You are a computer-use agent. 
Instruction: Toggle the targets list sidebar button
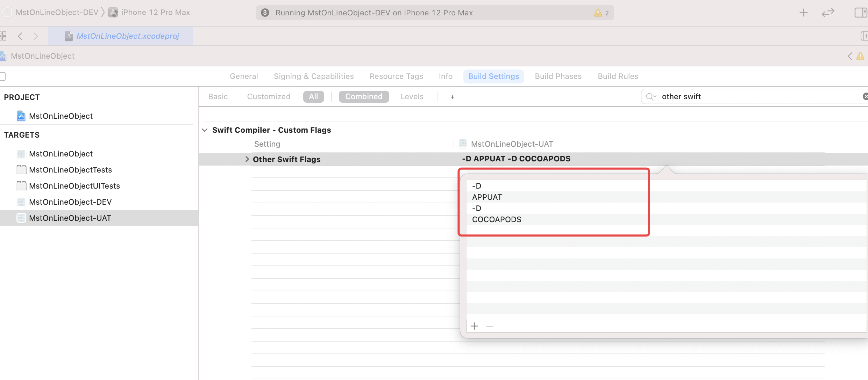(x=2, y=76)
